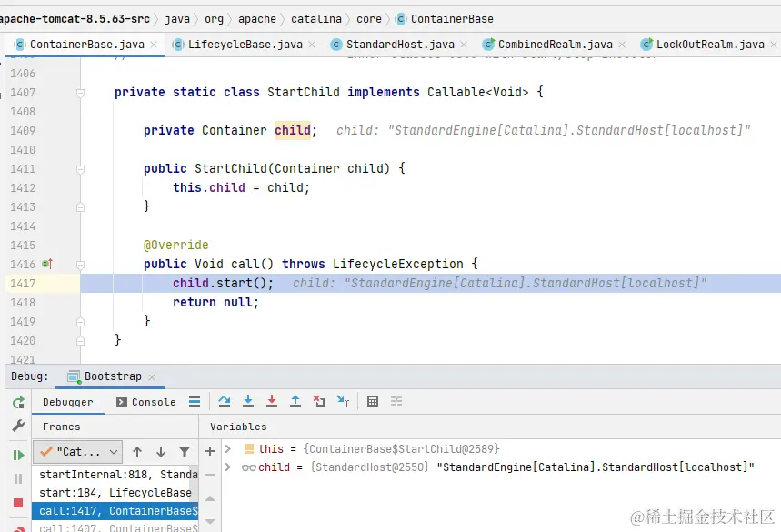Click the Run to Cursor icon
Viewport: 781px width, 532px height.
pyautogui.click(x=343, y=401)
